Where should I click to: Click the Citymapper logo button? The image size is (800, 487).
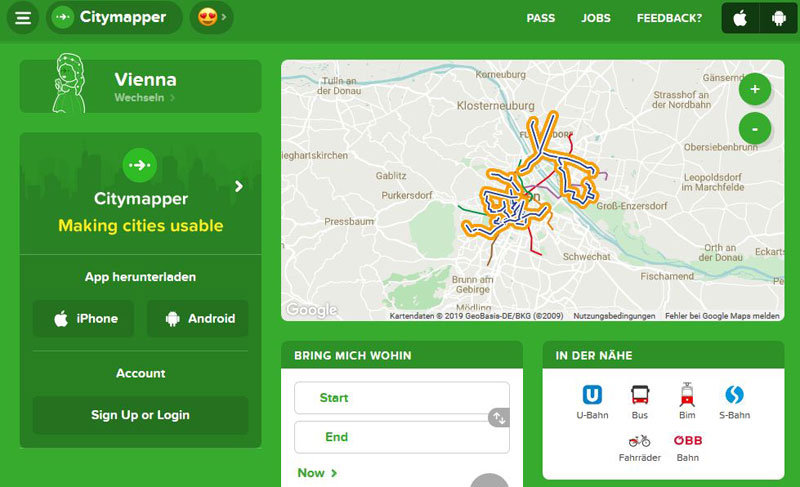(x=114, y=17)
